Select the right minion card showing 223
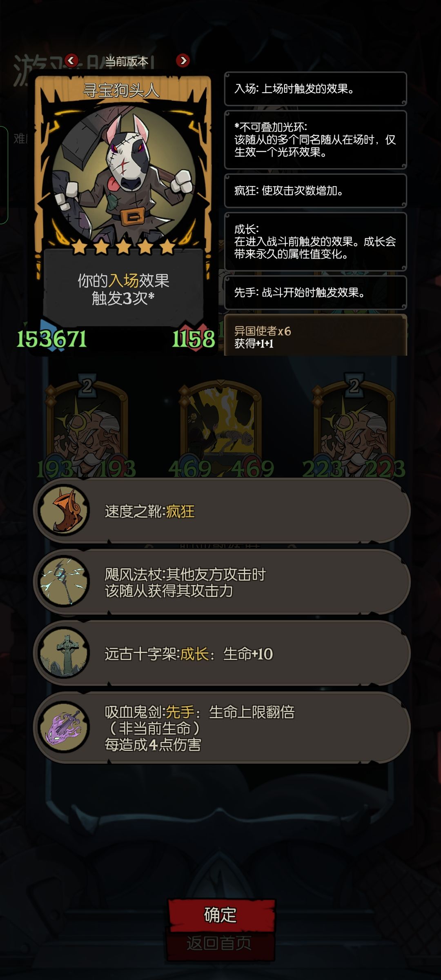 click(x=354, y=427)
